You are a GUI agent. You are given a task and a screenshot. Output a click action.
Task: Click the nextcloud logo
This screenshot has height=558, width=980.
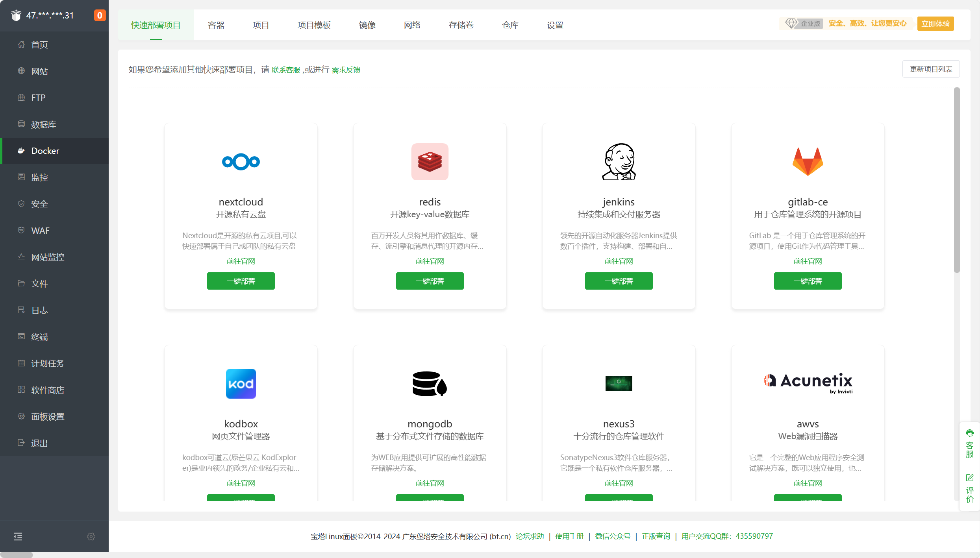(241, 162)
